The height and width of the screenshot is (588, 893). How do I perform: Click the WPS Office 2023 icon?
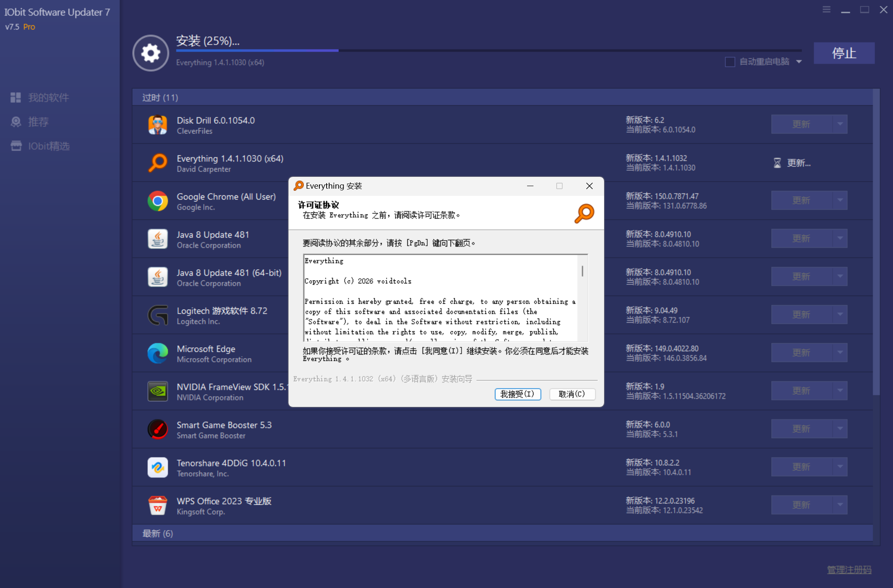(x=157, y=506)
